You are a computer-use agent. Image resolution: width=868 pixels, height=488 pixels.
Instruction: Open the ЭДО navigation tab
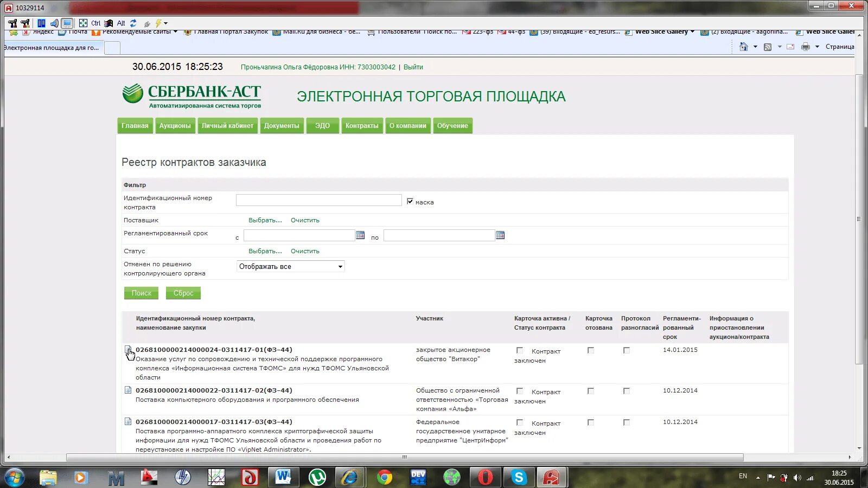[322, 126]
